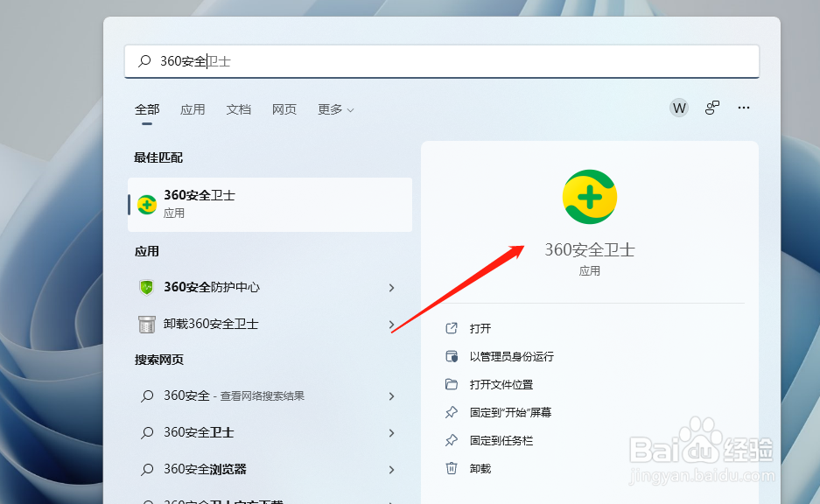Image resolution: width=820 pixels, height=504 pixels.
Task: Click the folder icon beside 打开文件位置
Action: (452, 385)
